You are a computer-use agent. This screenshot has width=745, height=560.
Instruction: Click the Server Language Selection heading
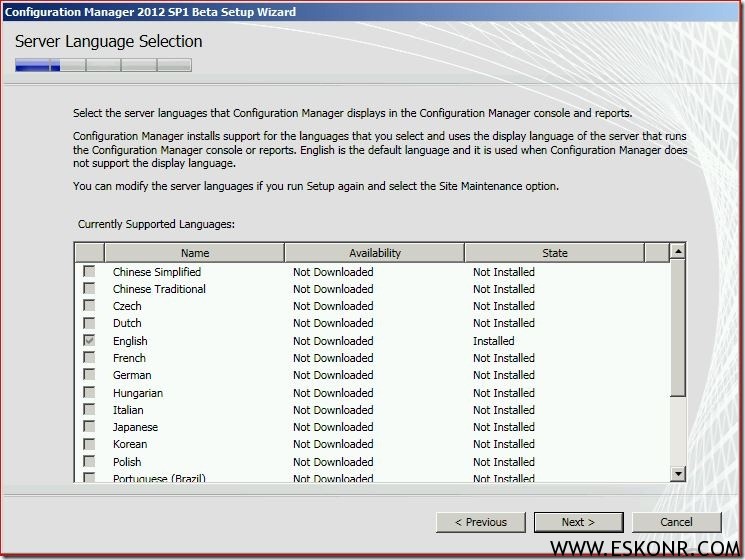point(108,42)
